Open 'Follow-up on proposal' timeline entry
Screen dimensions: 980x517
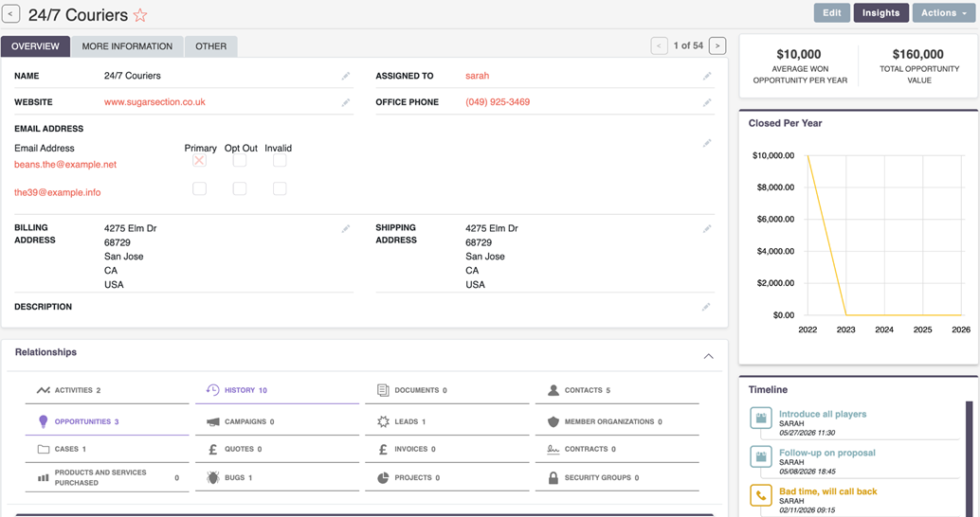[826, 453]
